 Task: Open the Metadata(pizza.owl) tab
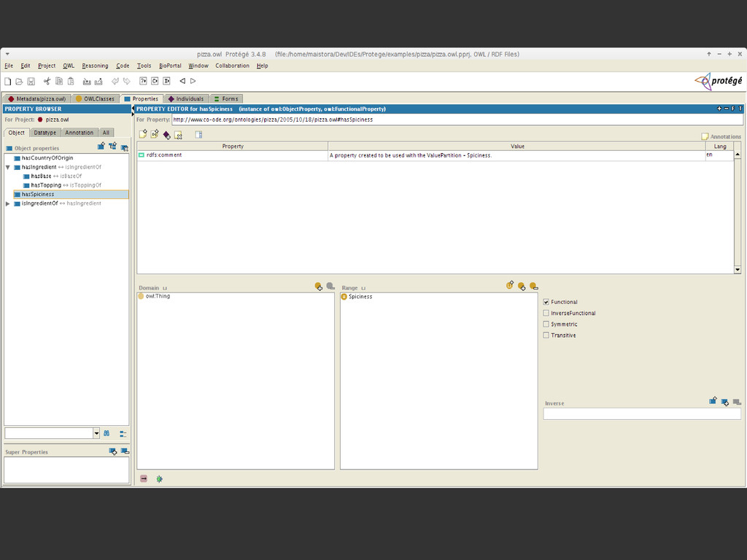(x=37, y=98)
